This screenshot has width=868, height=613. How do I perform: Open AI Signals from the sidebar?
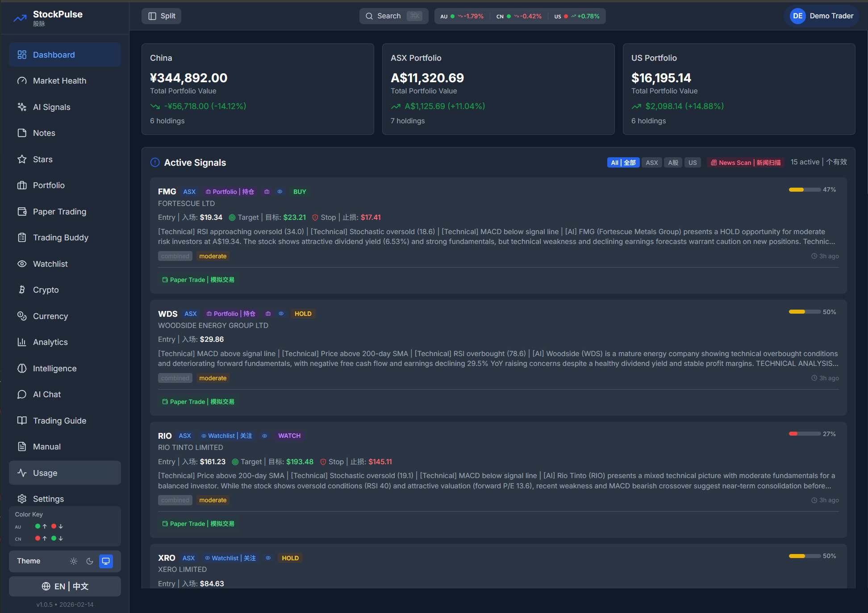[x=51, y=107]
